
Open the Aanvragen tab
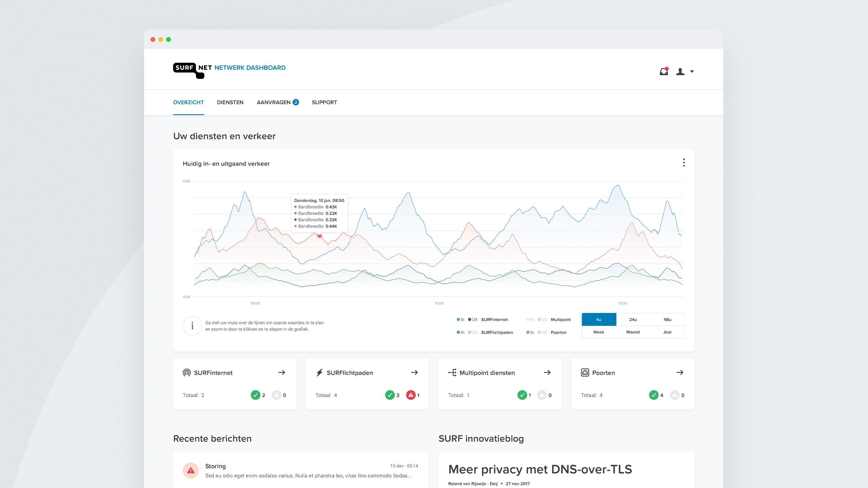click(274, 102)
